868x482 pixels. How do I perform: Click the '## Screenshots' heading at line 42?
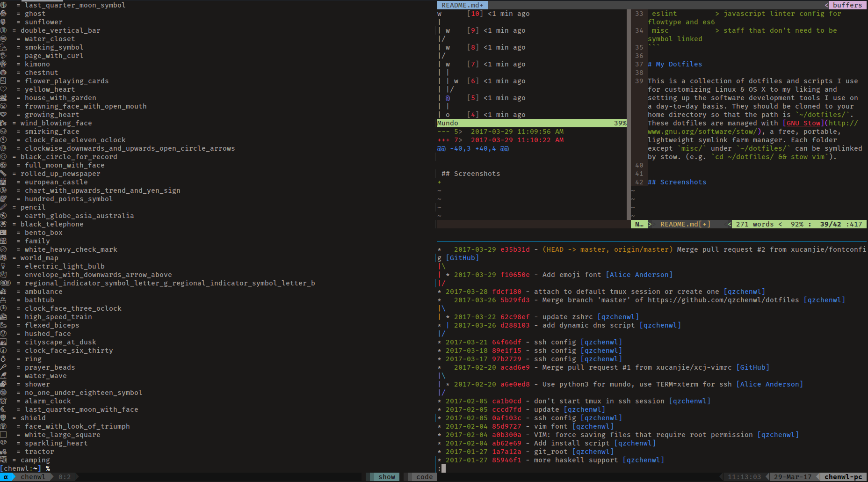point(677,182)
